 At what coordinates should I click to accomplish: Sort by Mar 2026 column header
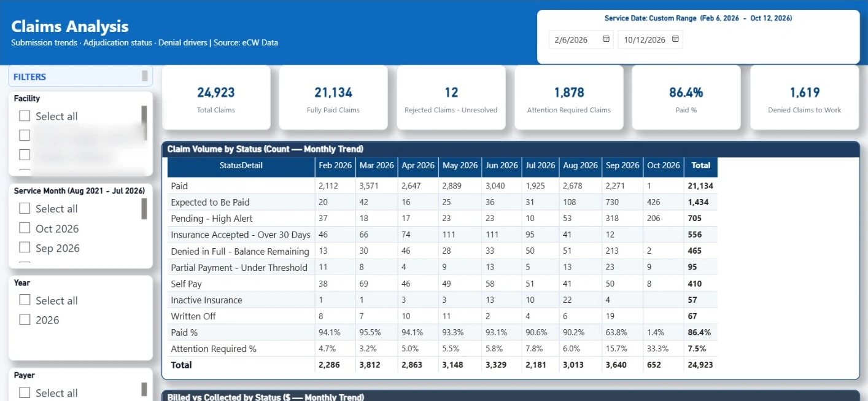click(x=376, y=166)
